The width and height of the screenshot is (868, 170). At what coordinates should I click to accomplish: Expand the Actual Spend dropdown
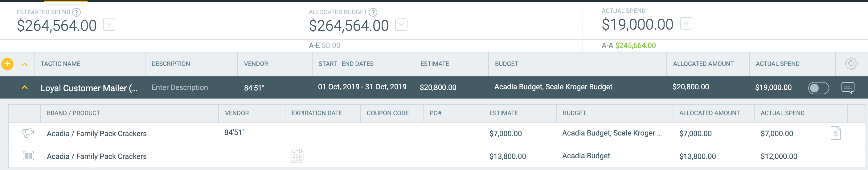[x=686, y=24]
